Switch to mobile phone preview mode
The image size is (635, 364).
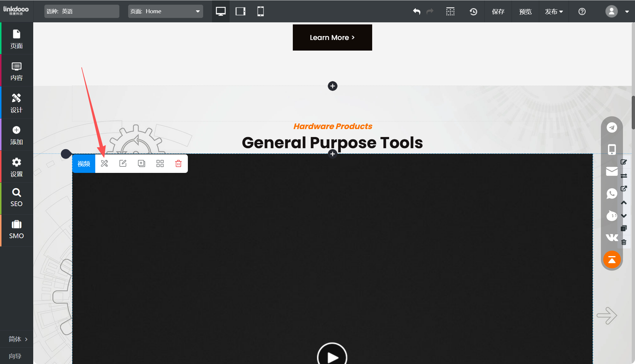(260, 11)
